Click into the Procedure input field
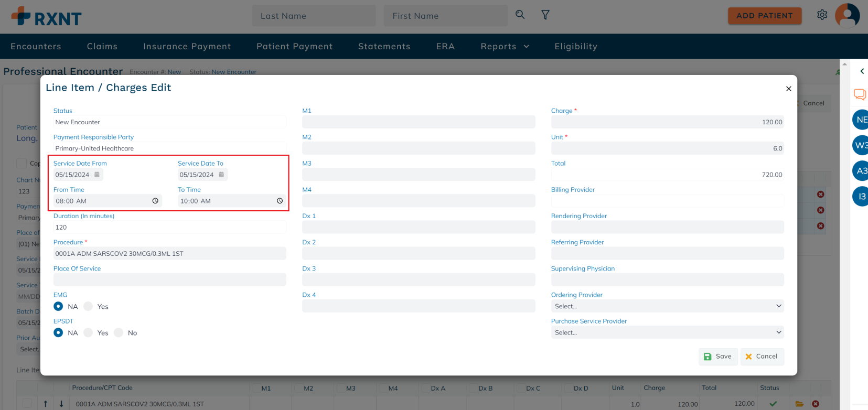The width and height of the screenshot is (868, 410). point(169,254)
